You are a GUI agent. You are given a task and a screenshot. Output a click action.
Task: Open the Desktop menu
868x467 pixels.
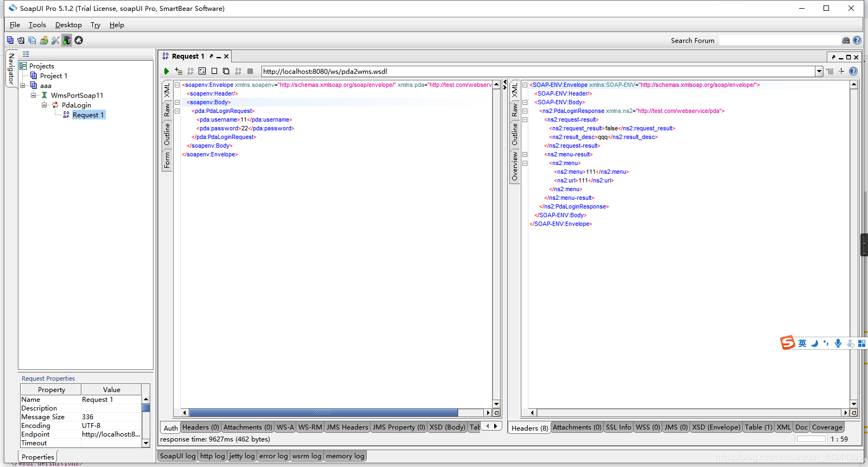(x=68, y=25)
